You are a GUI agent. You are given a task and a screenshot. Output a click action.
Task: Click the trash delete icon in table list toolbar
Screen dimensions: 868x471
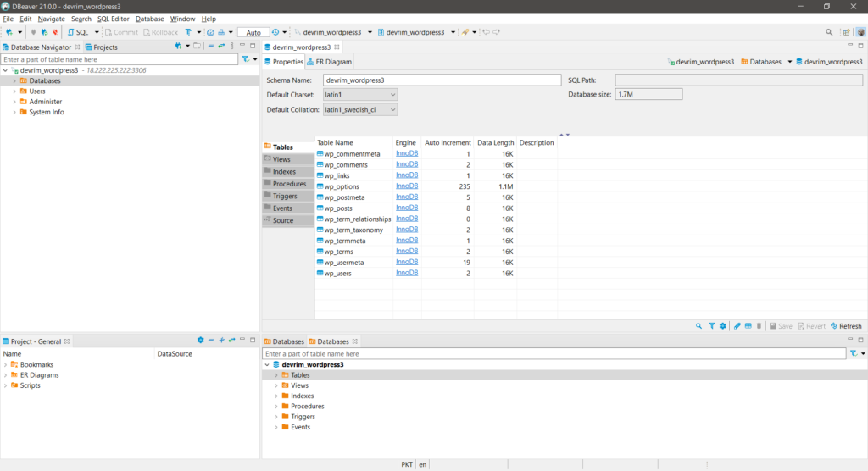759,326
